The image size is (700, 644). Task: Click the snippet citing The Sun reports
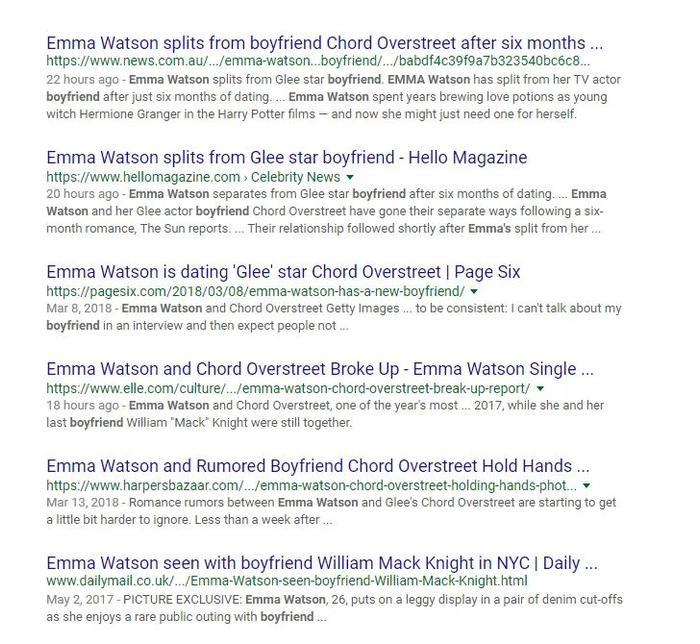[325, 219]
